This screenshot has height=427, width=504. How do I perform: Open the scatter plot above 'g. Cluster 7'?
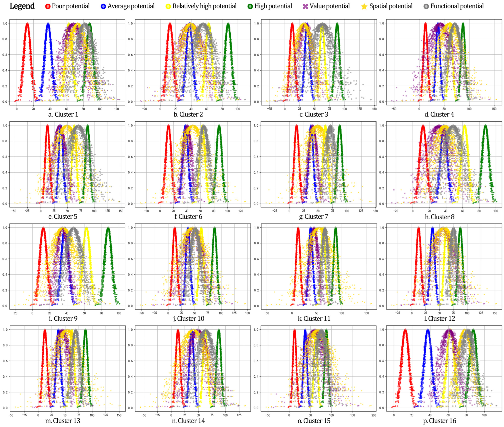(319, 164)
